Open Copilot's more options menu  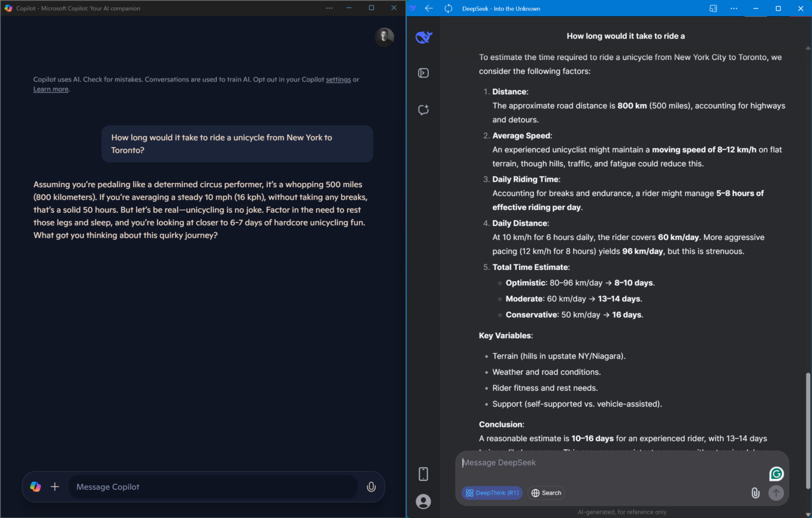329,8
